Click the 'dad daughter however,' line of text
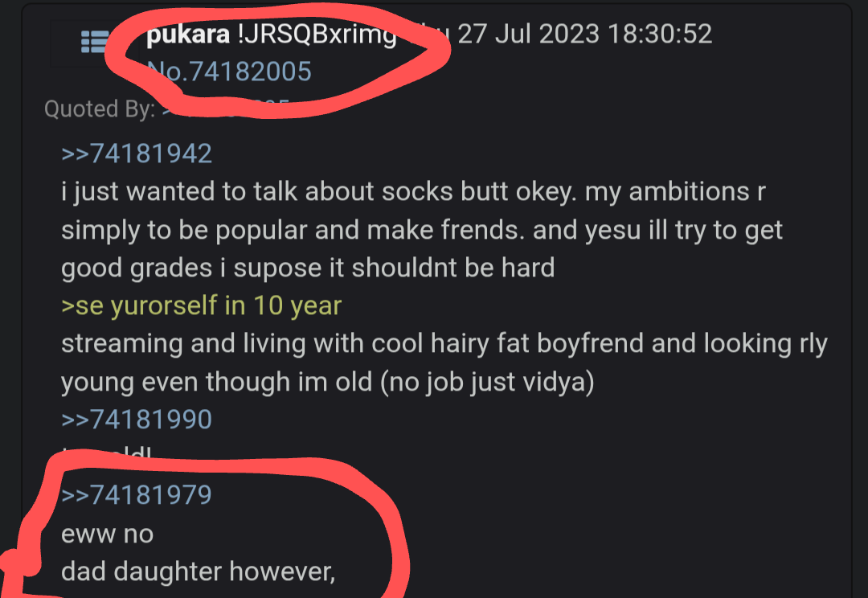 coord(199,572)
